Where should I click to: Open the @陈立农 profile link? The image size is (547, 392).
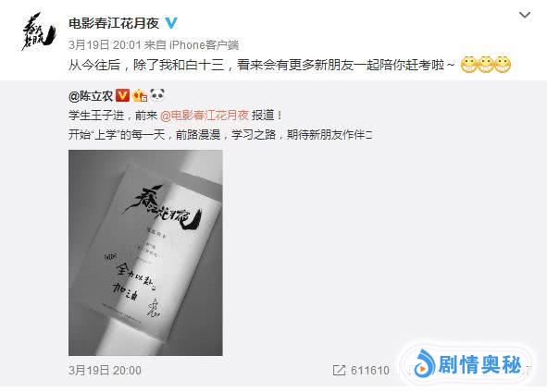click(91, 96)
